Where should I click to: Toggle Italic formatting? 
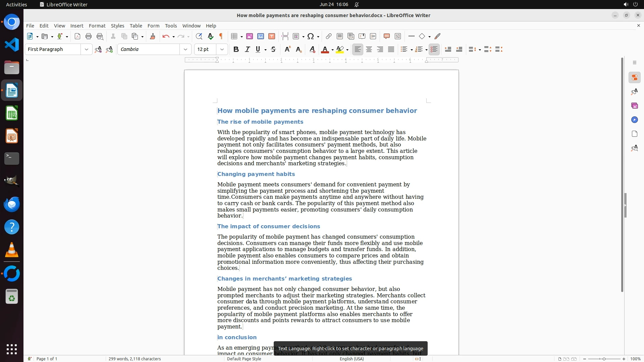[247, 49]
